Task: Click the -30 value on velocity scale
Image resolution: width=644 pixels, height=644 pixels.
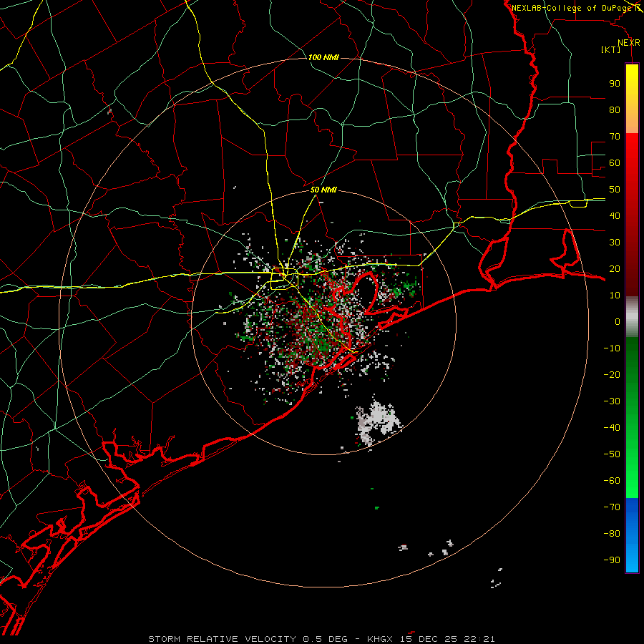Action: click(x=612, y=401)
